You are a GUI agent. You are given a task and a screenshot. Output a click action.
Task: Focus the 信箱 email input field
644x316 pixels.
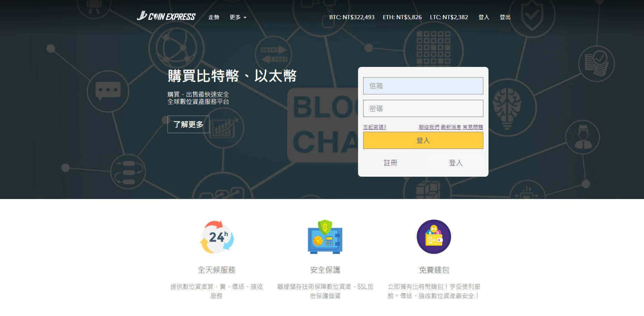[423, 86]
